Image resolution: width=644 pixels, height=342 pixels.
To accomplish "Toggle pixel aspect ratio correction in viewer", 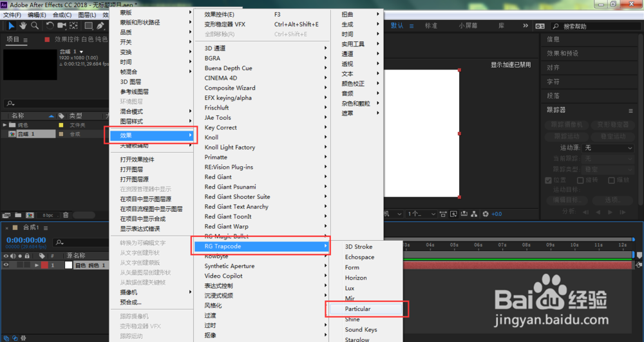I will pyautogui.click(x=443, y=214).
